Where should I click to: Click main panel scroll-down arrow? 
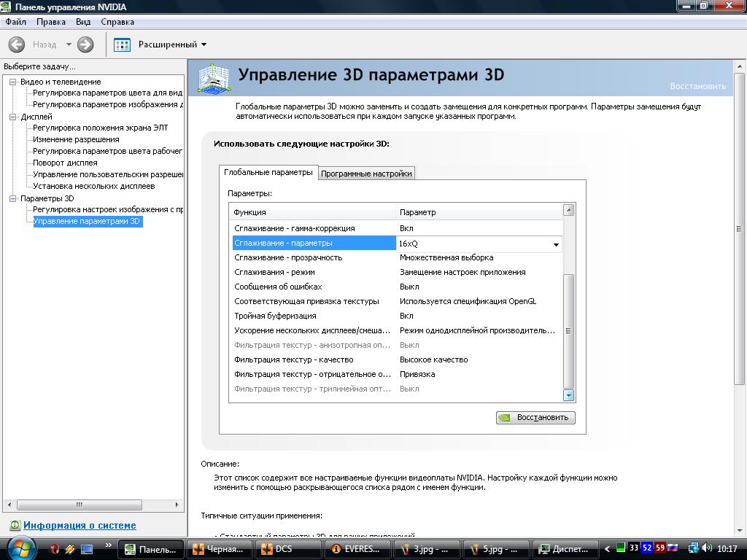point(740,531)
